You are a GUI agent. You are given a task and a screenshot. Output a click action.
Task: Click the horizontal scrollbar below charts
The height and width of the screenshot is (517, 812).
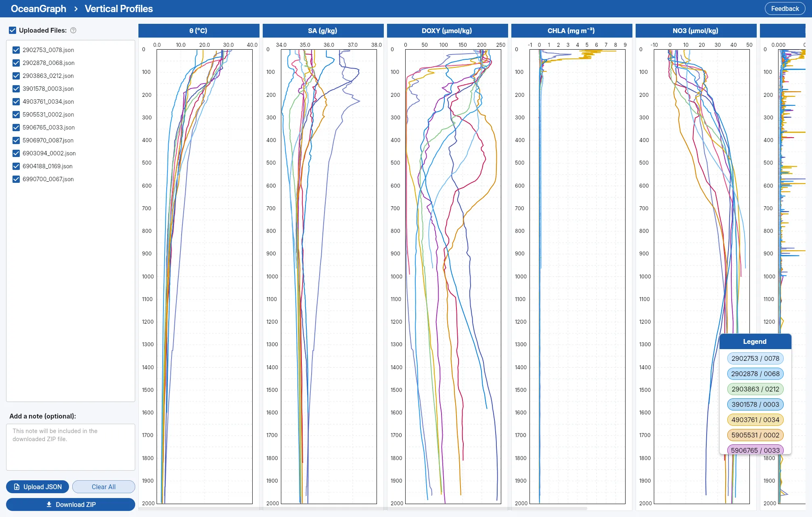362,509
